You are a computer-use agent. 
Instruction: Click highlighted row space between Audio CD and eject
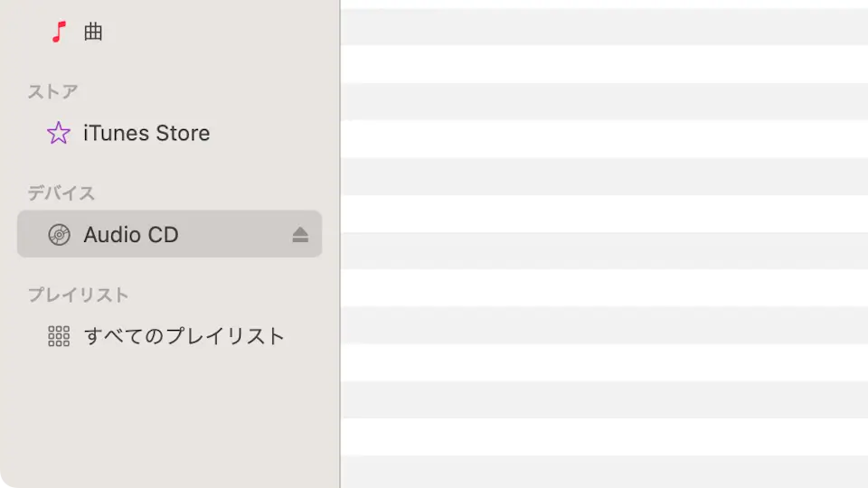(x=233, y=235)
